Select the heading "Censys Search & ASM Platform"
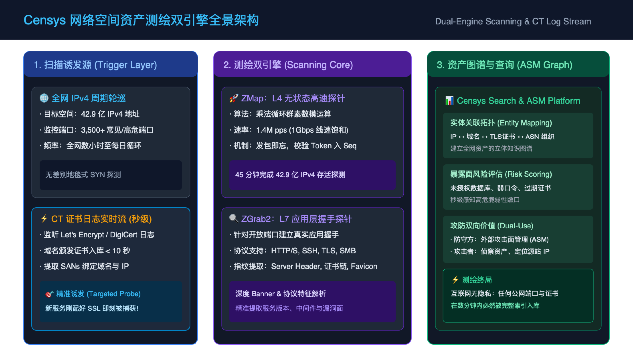The image size is (633, 364). pyautogui.click(x=518, y=101)
